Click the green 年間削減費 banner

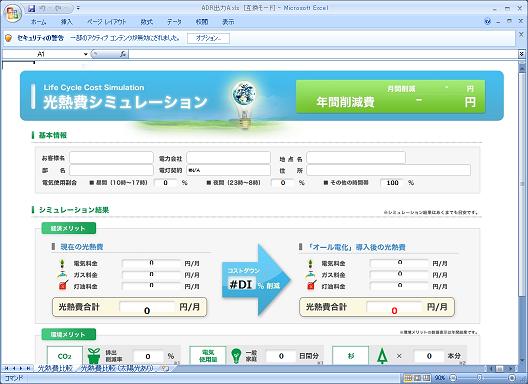(391, 96)
